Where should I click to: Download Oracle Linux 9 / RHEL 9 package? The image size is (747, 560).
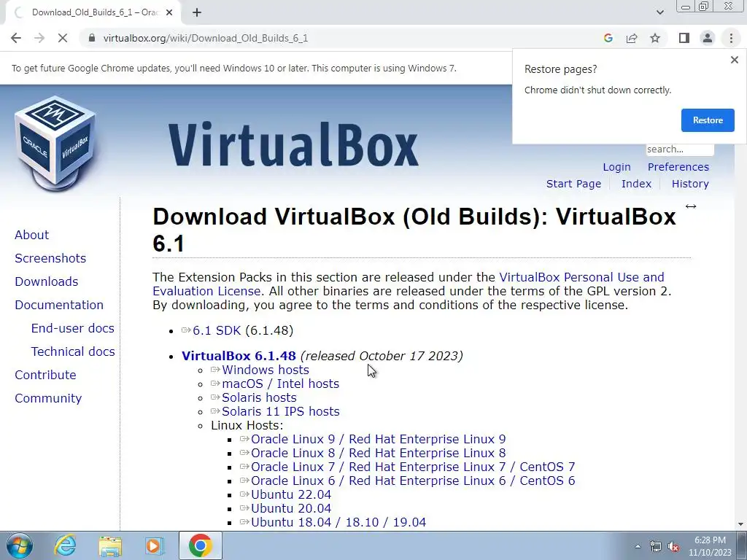click(379, 439)
